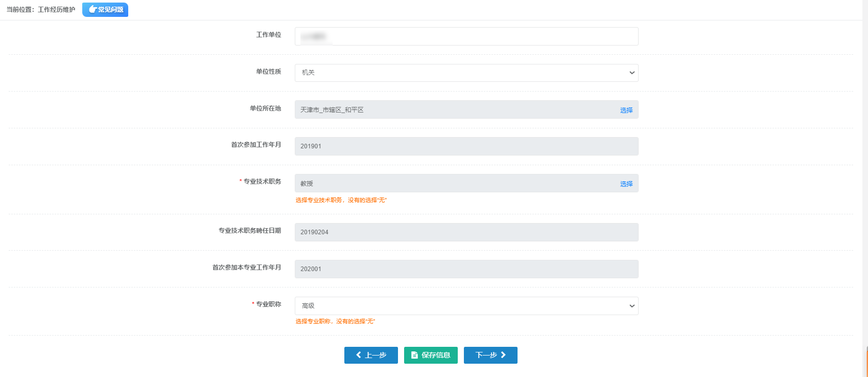This screenshot has height=377, width=868.
Task: Click the 首次参加本专业工作年月 field showing 202001
Action: point(466,269)
